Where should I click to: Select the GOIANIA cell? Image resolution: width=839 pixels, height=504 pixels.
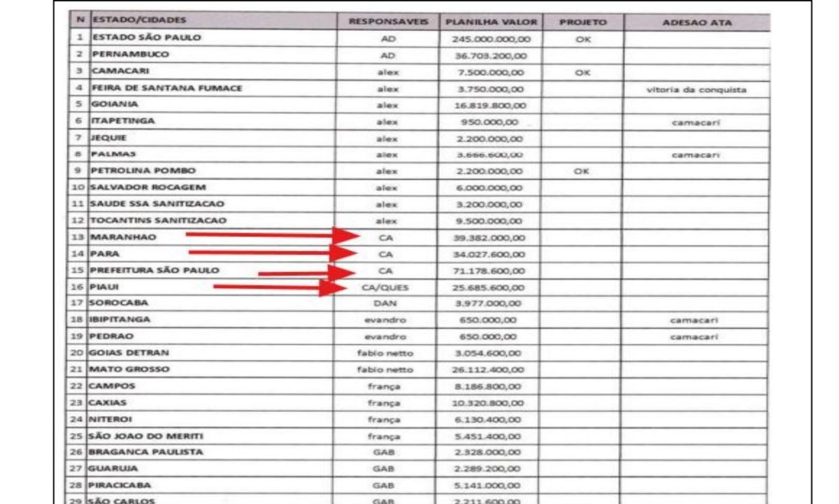click(115, 104)
